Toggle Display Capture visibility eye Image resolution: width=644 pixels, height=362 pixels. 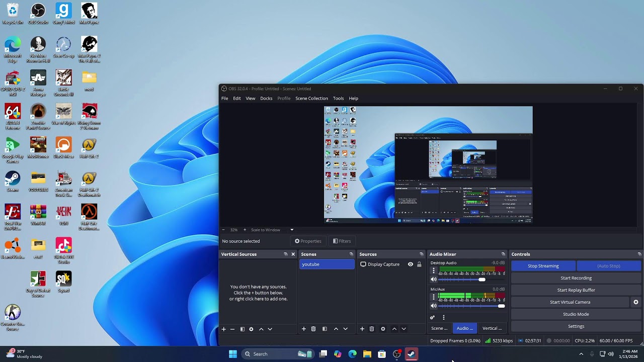411,264
